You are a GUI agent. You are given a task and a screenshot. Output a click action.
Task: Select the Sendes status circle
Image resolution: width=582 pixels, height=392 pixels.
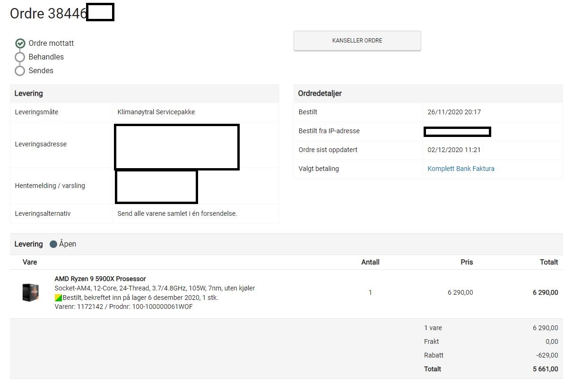20,71
